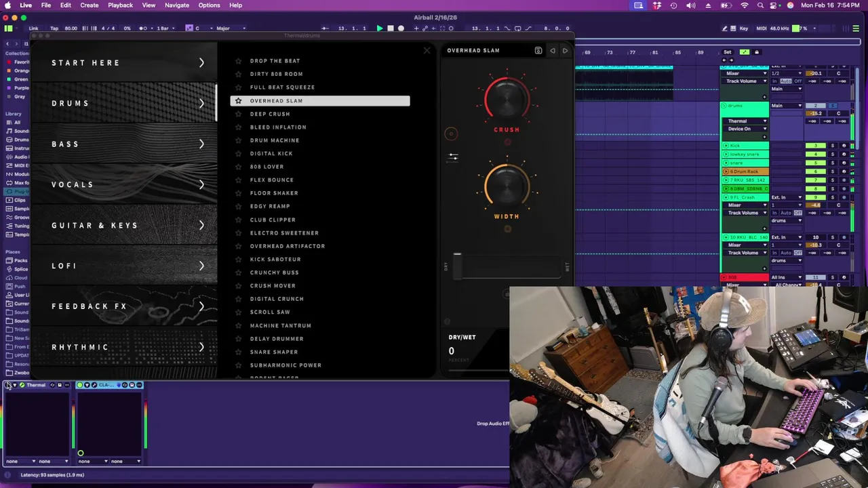Click the Width knob
The image size is (868, 488).
pyautogui.click(x=507, y=187)
